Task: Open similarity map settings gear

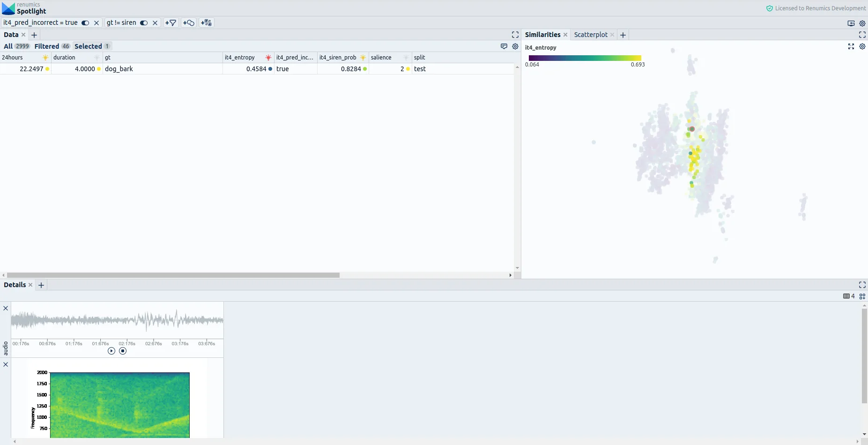Action: (x=862, y=46)
